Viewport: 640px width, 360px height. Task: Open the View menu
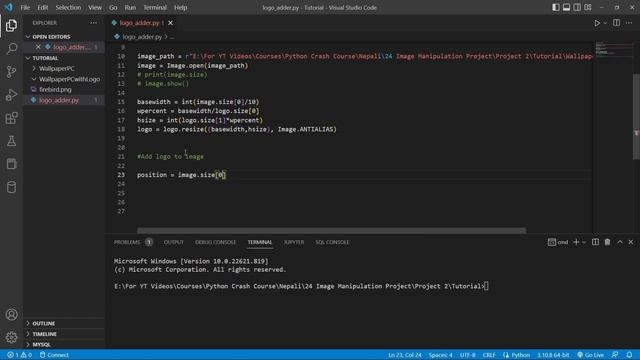(95, 7)
